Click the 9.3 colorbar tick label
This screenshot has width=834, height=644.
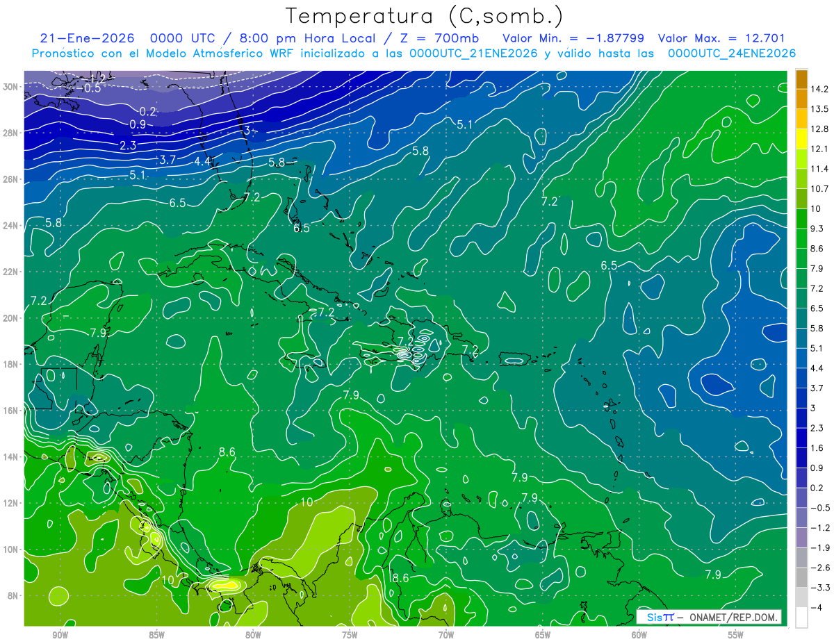click(817, 229)
